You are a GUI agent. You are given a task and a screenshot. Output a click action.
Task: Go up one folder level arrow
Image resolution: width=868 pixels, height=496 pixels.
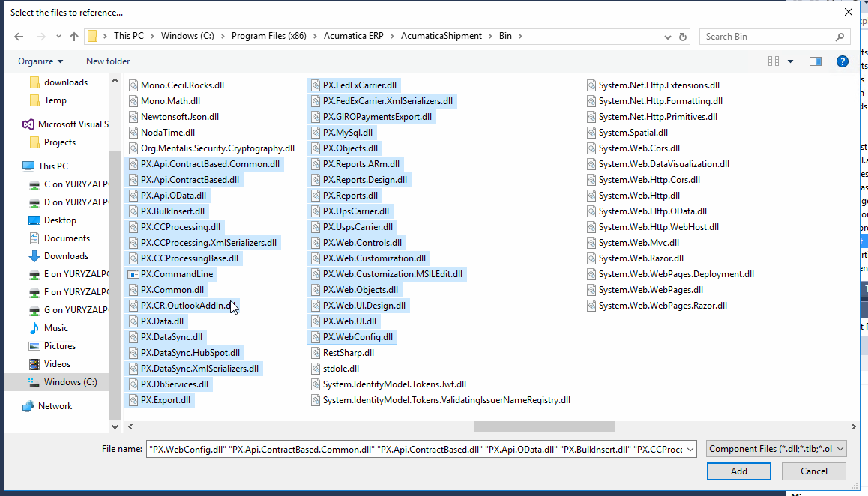click(x=74, y=37)
